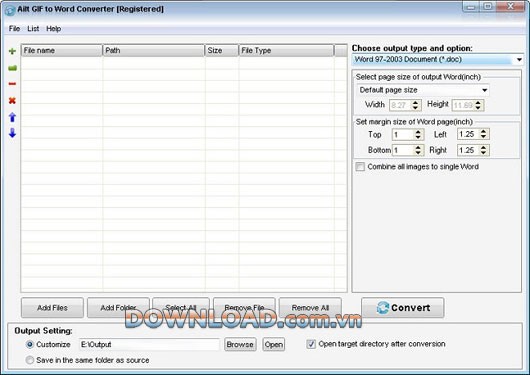Screen dimensions: 530x375
Task: Select Save in the same folder as source
Action: coord(30,360)
